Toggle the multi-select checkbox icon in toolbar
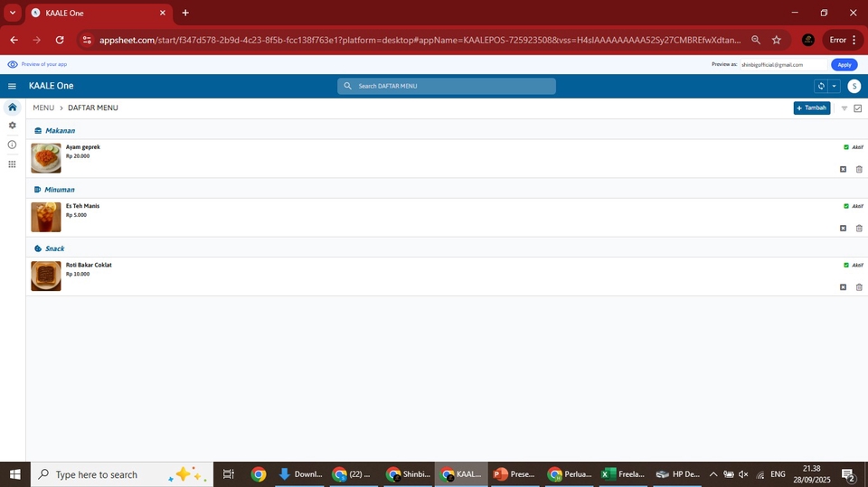The image size is (868, 487). click(858, 108)
